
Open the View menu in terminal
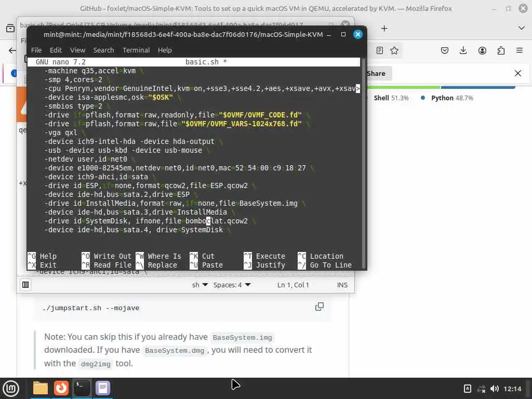click(78, 50)
